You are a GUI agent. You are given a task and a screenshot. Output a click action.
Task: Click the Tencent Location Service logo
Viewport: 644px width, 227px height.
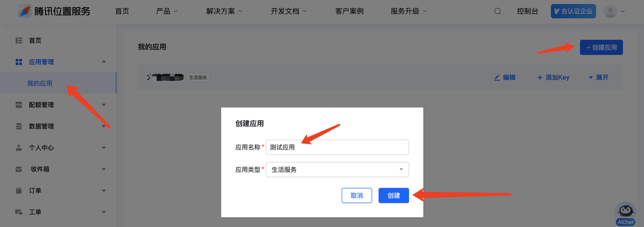[54, 11]
